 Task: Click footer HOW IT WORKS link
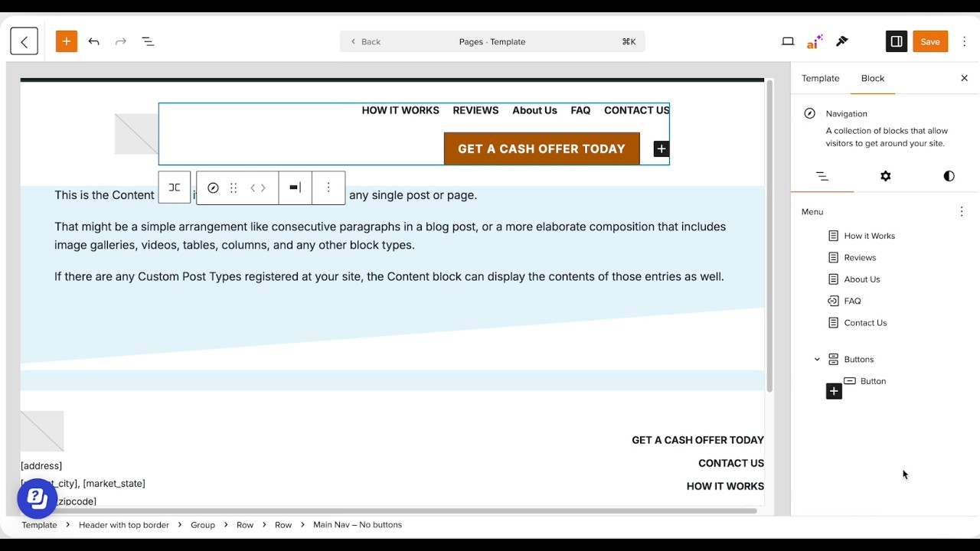point(725,486)
